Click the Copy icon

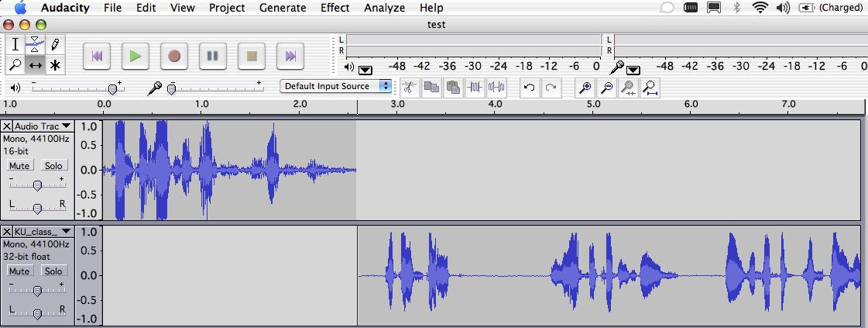pos(432,87)
